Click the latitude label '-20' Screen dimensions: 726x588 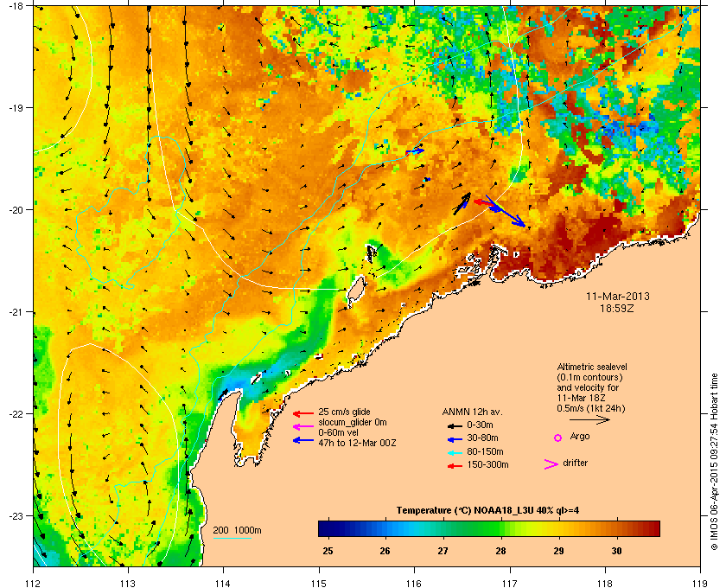(x=16, y=210)
